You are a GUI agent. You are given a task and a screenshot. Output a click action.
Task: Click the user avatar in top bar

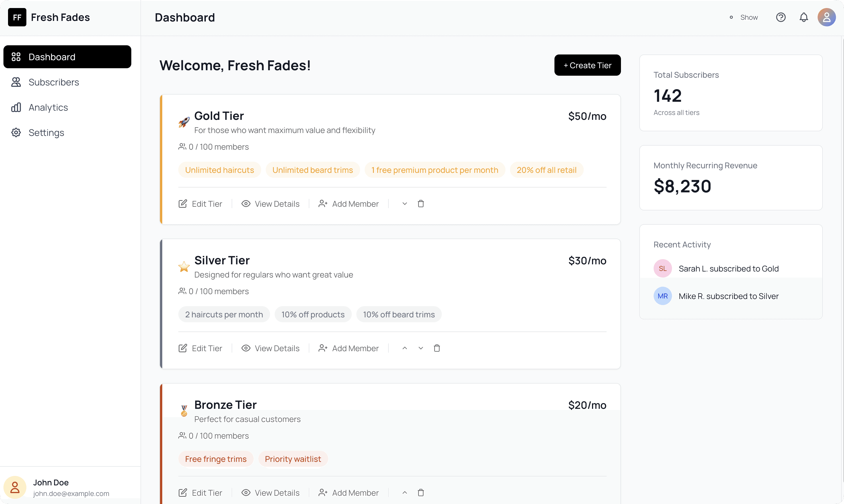pyautogui.click(x=826, y=17)
